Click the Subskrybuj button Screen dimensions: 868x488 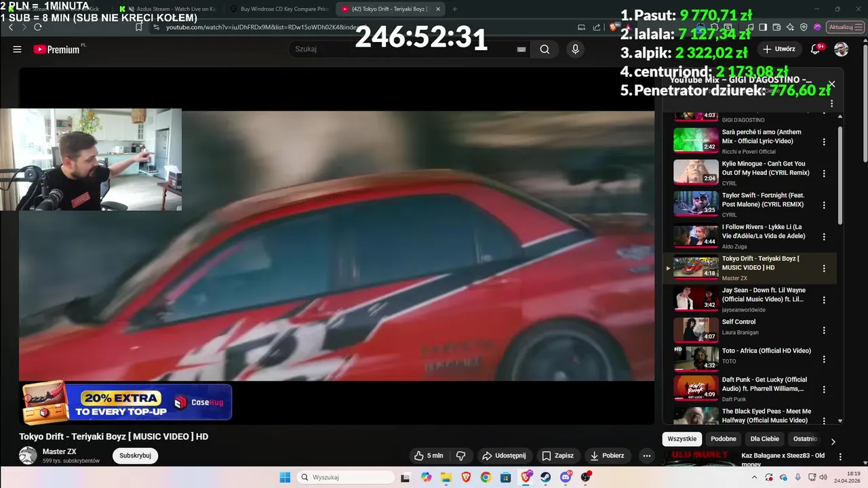[135, 455]
